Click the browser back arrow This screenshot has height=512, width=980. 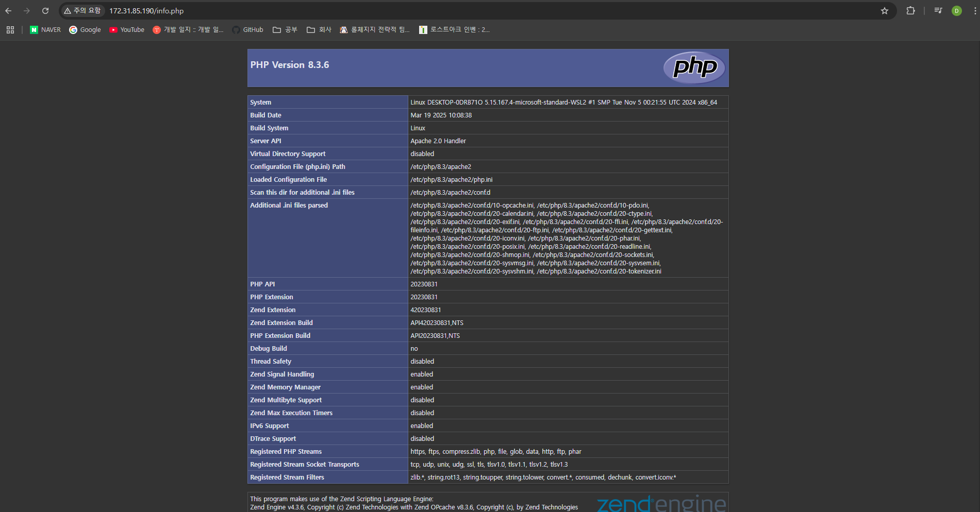(8, 11)
